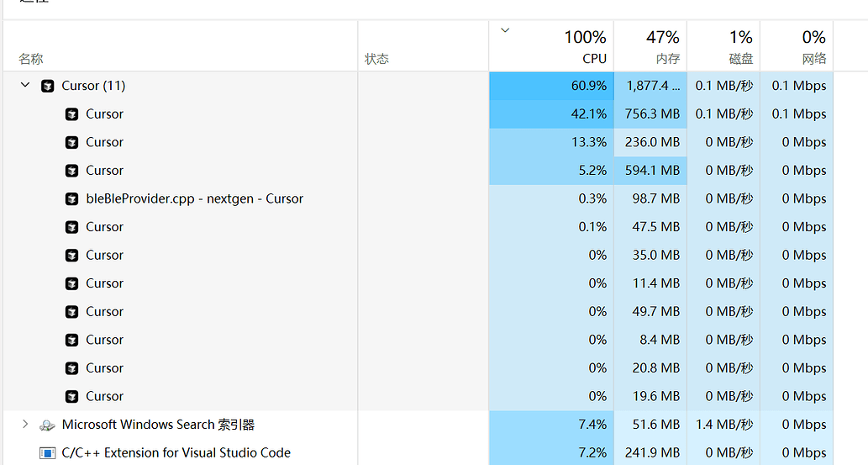Click the icon of Cursor process using 19.6 MB
Screen dimensions: 868x465
pyautogui.click(x=72, y=397)
